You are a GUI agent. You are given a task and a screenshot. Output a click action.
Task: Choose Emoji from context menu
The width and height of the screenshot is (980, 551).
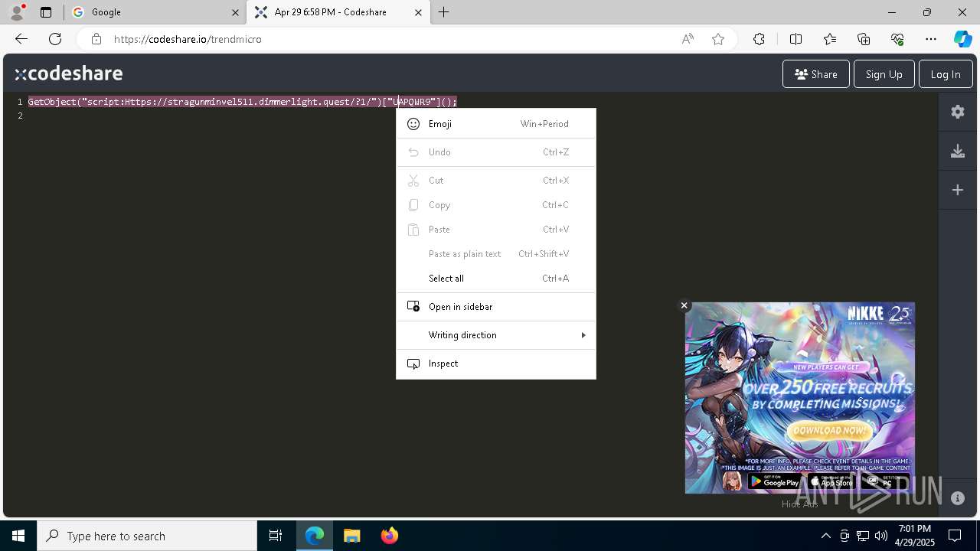(x=496, y=124)
